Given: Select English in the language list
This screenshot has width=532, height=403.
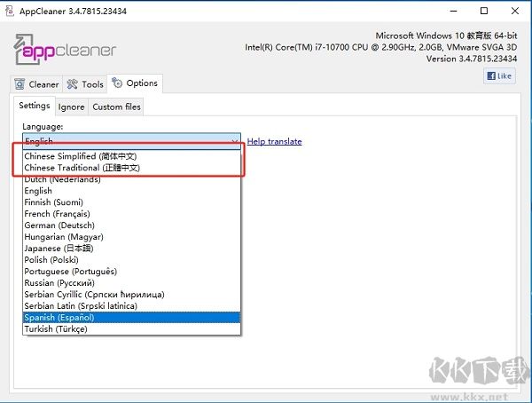Looking at the screenshot, I should [x=38, y=191].
